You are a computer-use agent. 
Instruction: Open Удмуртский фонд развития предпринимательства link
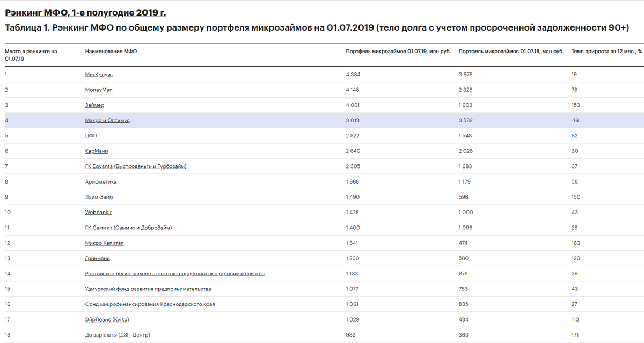(148, 289)
